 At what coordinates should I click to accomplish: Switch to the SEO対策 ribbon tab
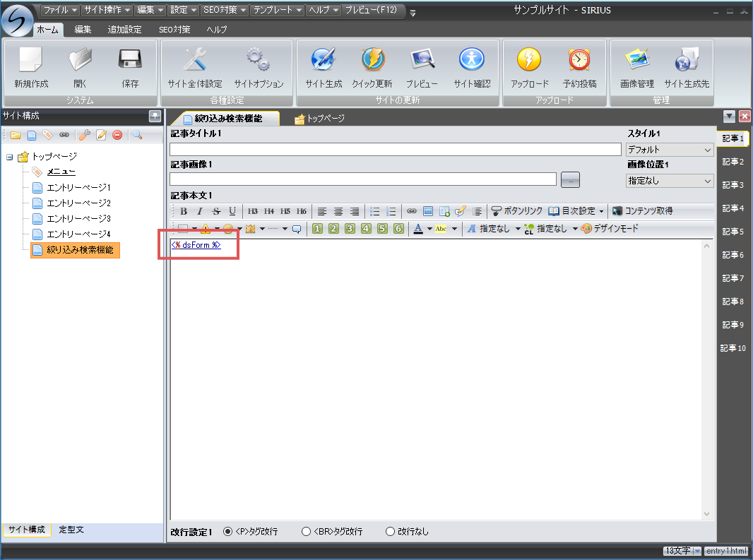[174, 30]
